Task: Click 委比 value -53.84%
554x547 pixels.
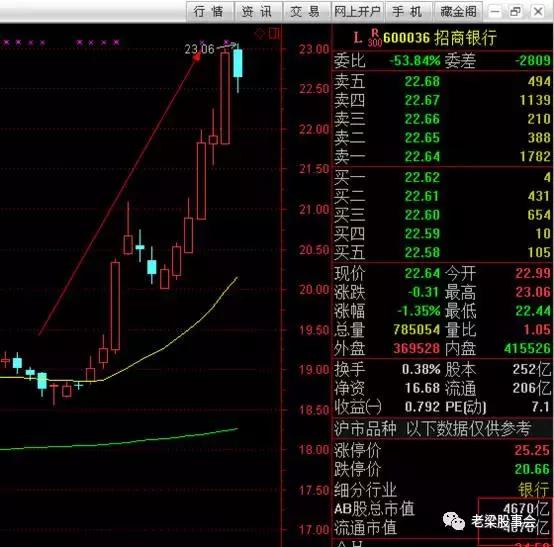Action: 415,60
